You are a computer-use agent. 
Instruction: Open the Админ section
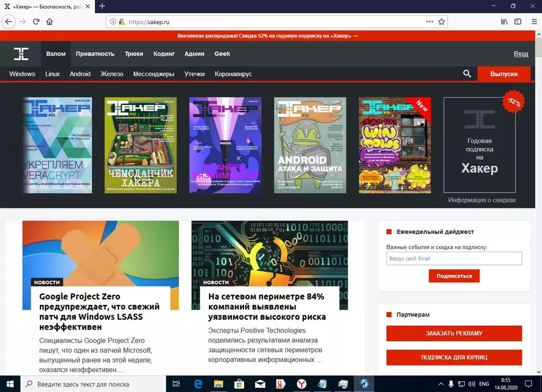(x=194, y=54)
